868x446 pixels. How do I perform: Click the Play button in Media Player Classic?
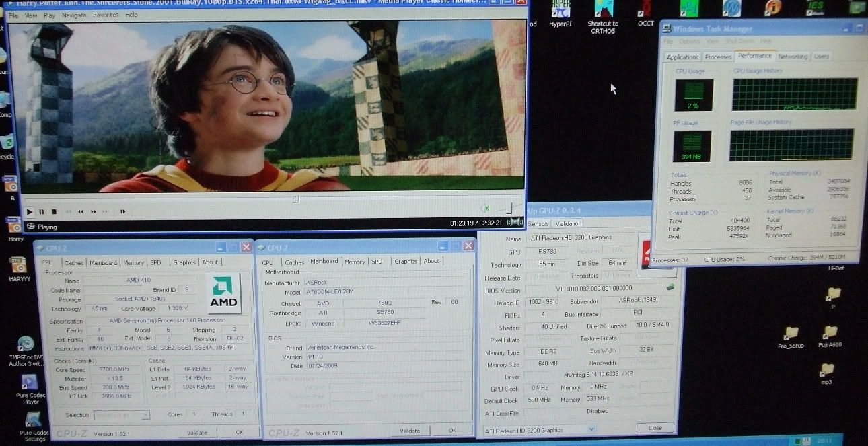tap(29, 211)
